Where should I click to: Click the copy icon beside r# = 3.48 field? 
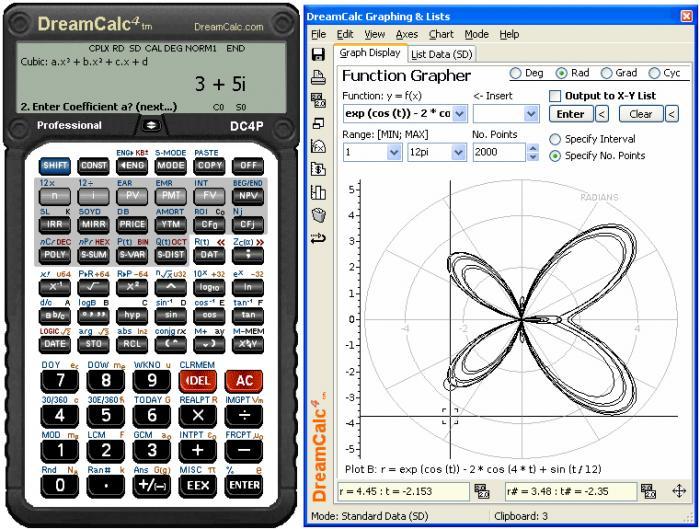coord(648,491)
